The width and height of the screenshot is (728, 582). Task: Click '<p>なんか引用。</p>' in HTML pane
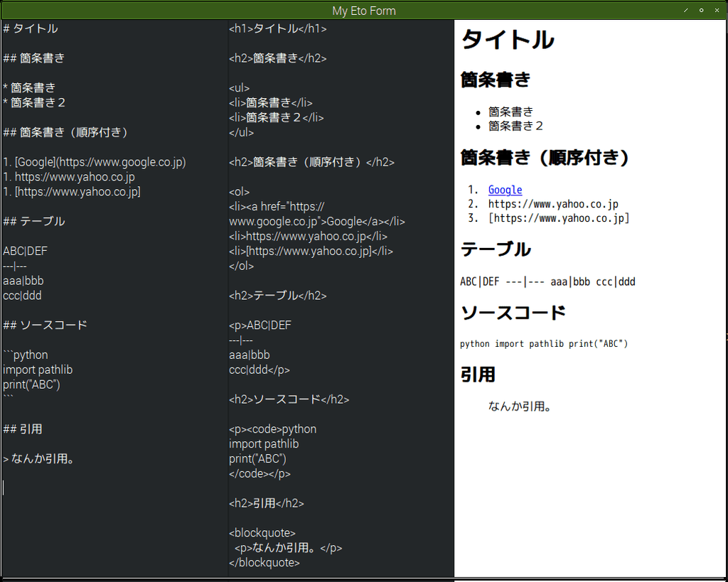coord(289,549)
